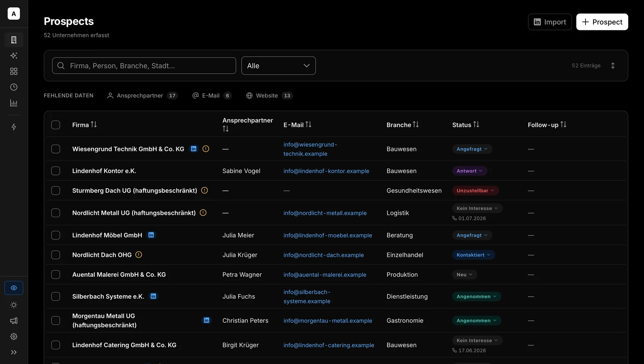644x364 pixels.
Task: Click the add Prospect button
Action: tap(602, 22)
